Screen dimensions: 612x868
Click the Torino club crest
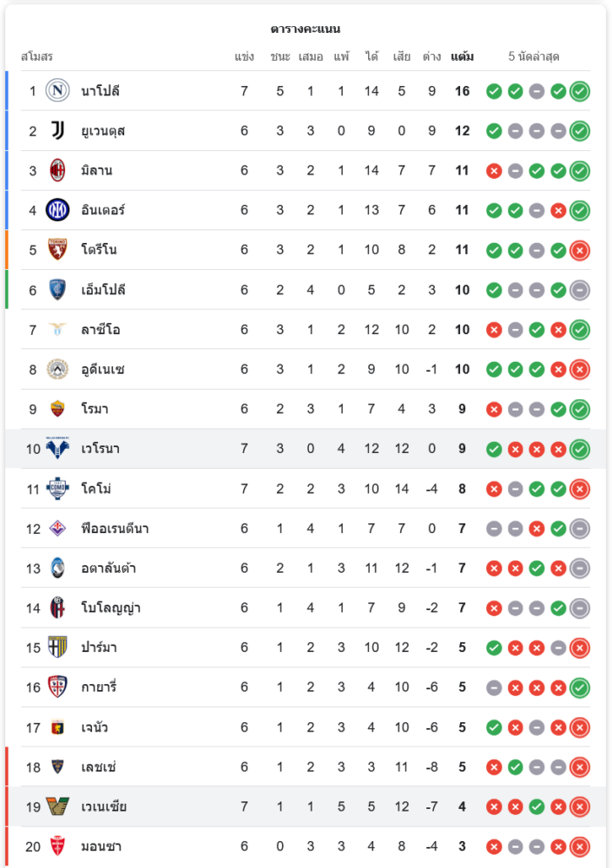57,250
